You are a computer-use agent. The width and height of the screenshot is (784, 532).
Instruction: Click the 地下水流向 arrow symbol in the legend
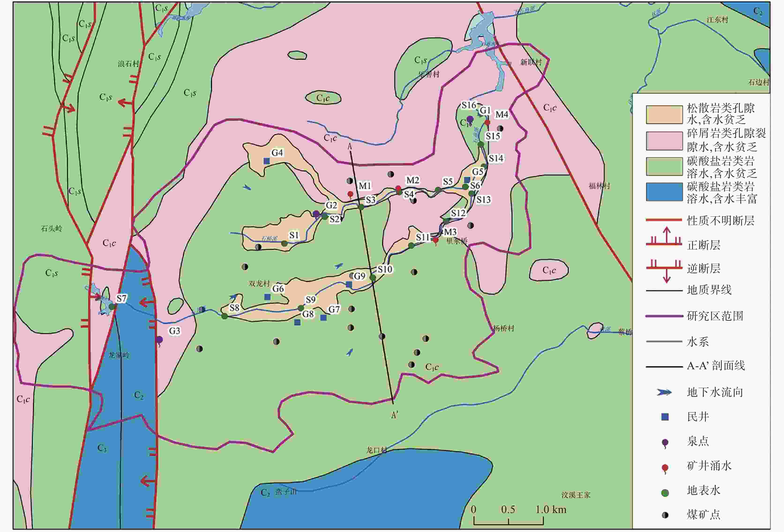click(x=664, y=392)
